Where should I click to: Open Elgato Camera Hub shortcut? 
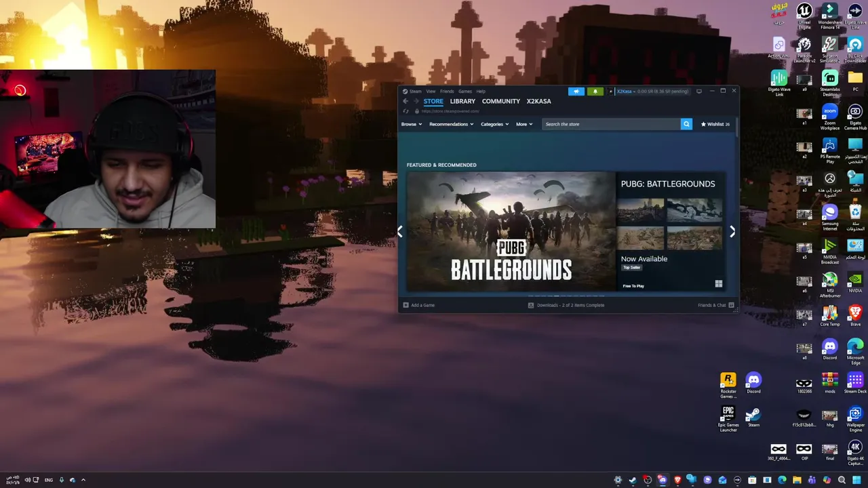pos(855,117)
